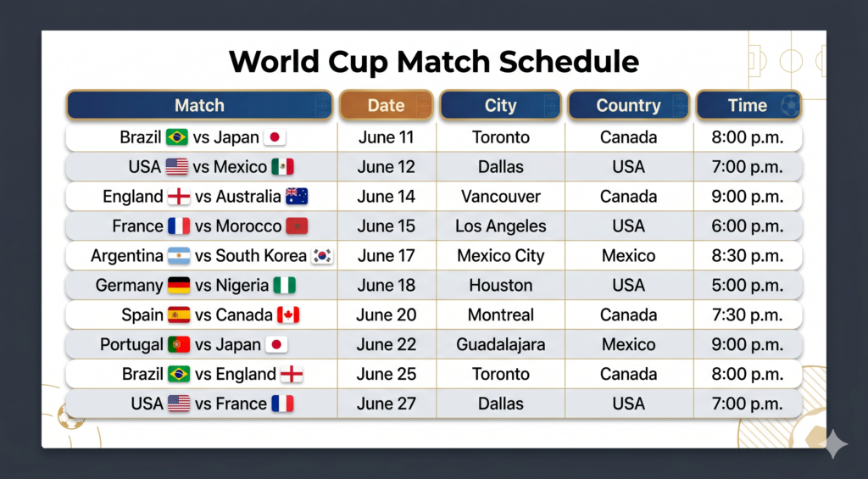Image resolution: width=868 pixels, height=479 pixels.
Task: Click the Spain flag icon
Action: point(179,315)
